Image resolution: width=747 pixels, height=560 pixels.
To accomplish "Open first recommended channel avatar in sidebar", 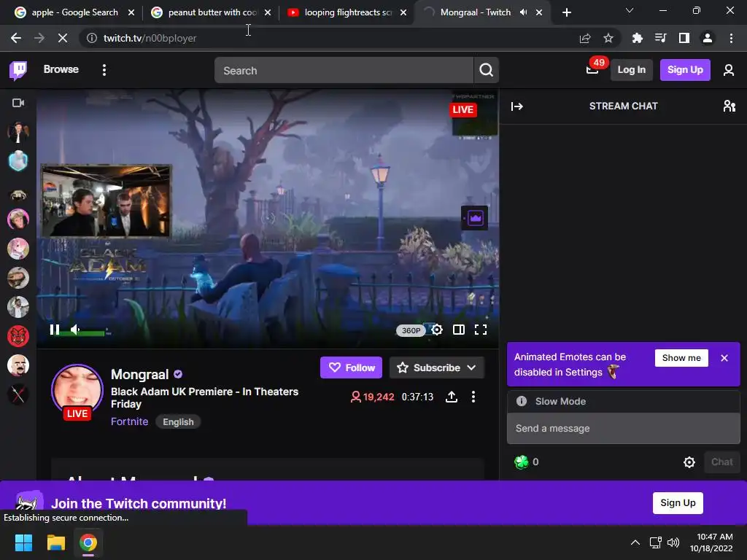I will 18,133.
